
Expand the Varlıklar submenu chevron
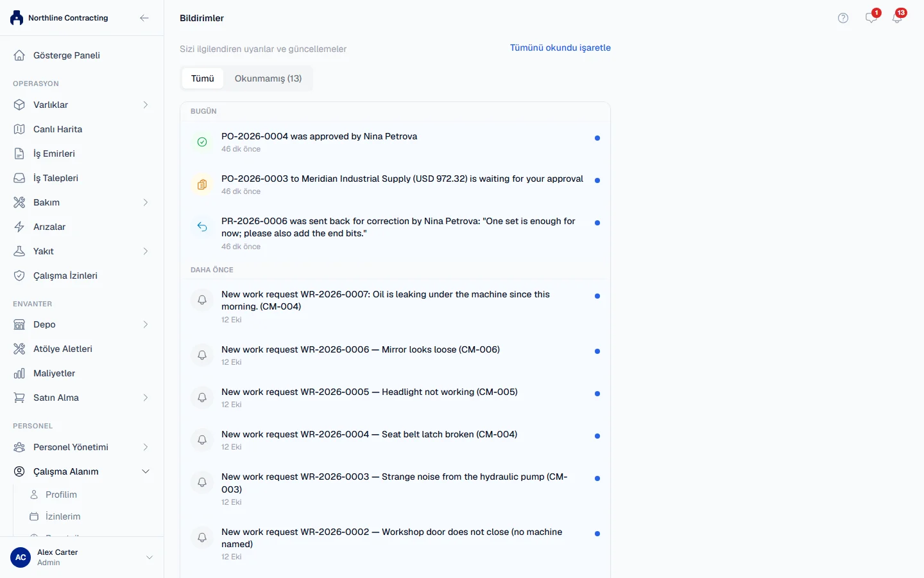click(146, 105)
